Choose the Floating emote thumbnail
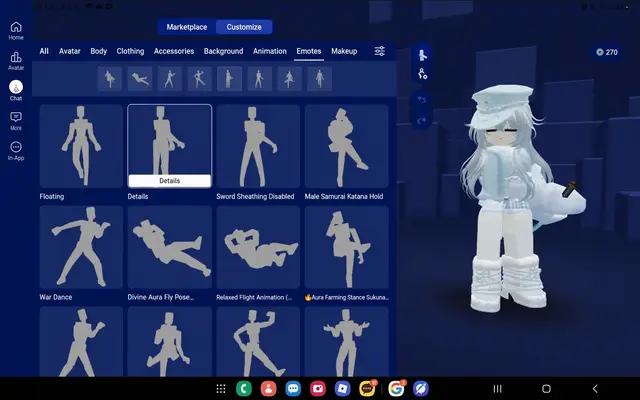640x400 pixels. (x=81, y=146)
